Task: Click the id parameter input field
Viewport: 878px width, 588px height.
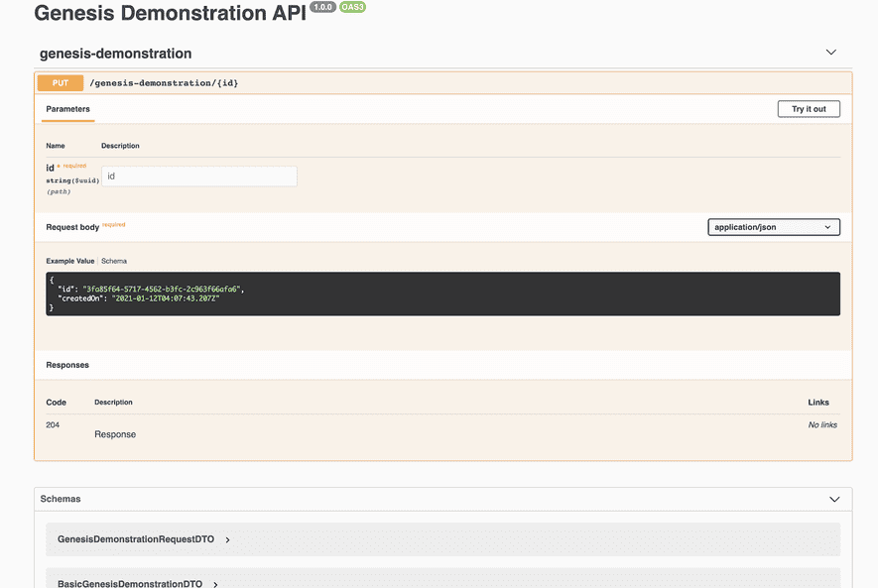Action: 198,176
